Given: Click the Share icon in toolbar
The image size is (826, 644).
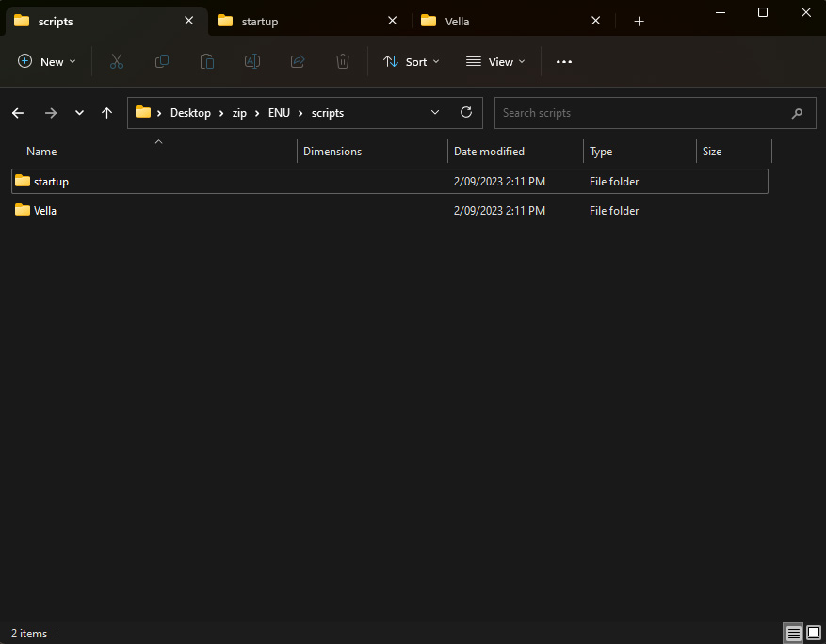Looking at the screenshot, I should coord(298,61).
